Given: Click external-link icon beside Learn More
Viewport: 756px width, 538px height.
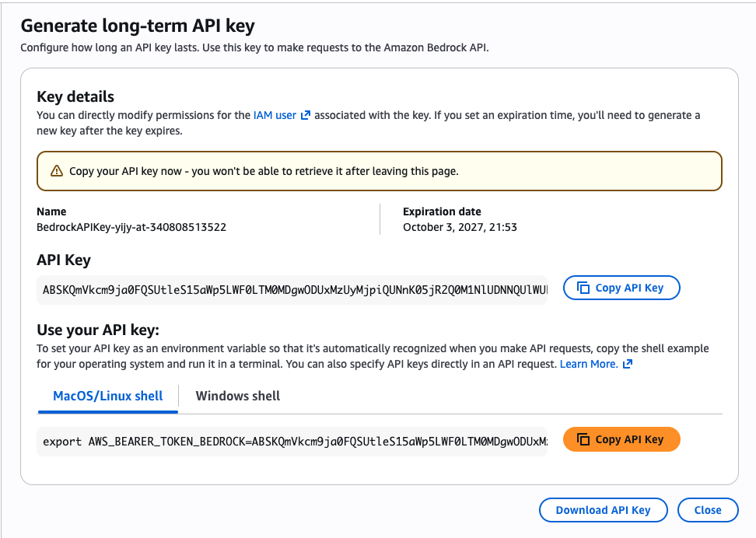Looking at the screenshot, I should click(x=627, y=364).
